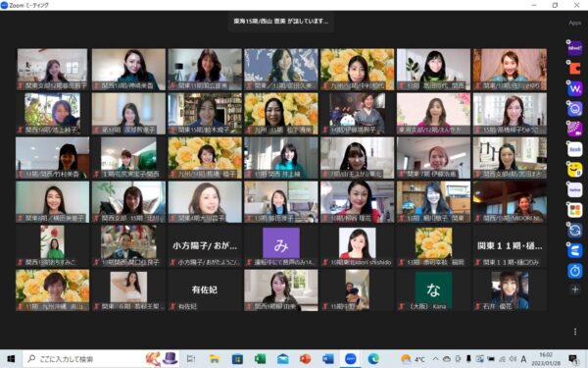The height and width of the screenshot is (368, 588).
Task: Open the notification center in taskbar
Action: coord(572,359)
